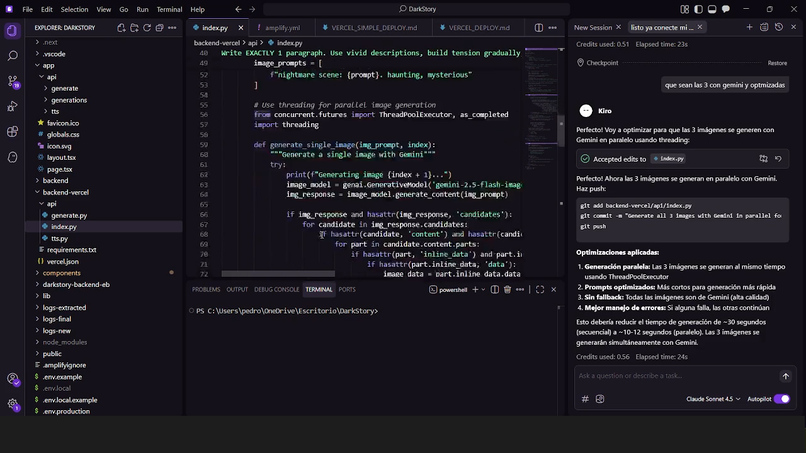The height and width of the screenshot is (453, 806).
Task: Open generate.py in backend-vercel api
Action: point(69,215)
